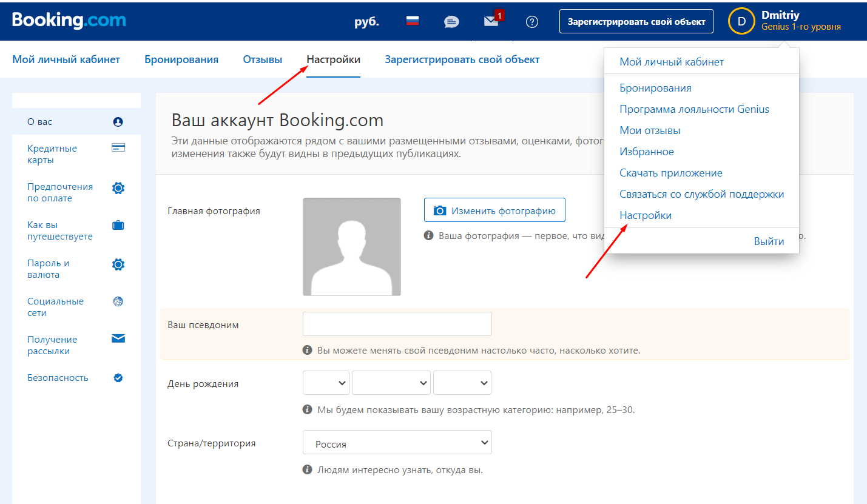Open the Social networks globe icon

[118, 301]
